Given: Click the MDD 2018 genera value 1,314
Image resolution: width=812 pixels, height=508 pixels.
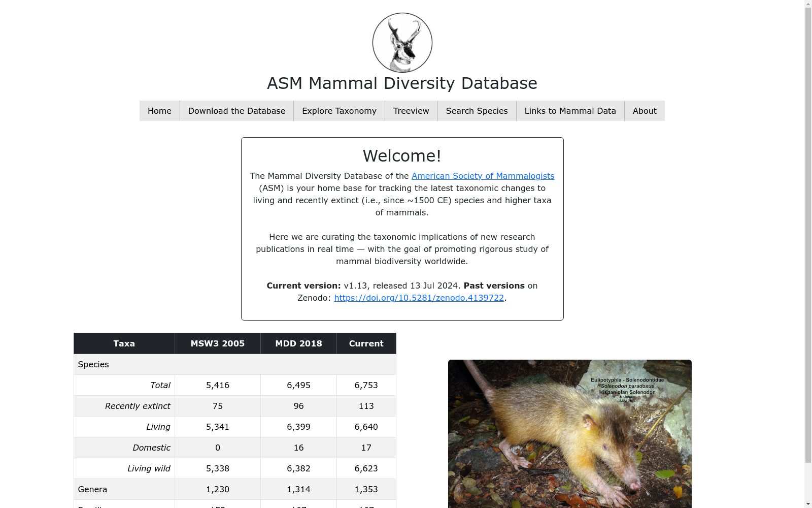Looking at the screenshot, I should tap(298, 489).
